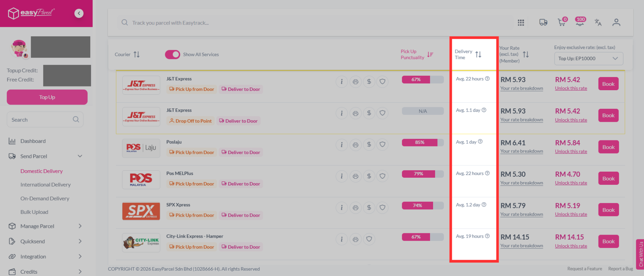Click the user avatar in sidebar
644x276 pixels.
(19, 48)
